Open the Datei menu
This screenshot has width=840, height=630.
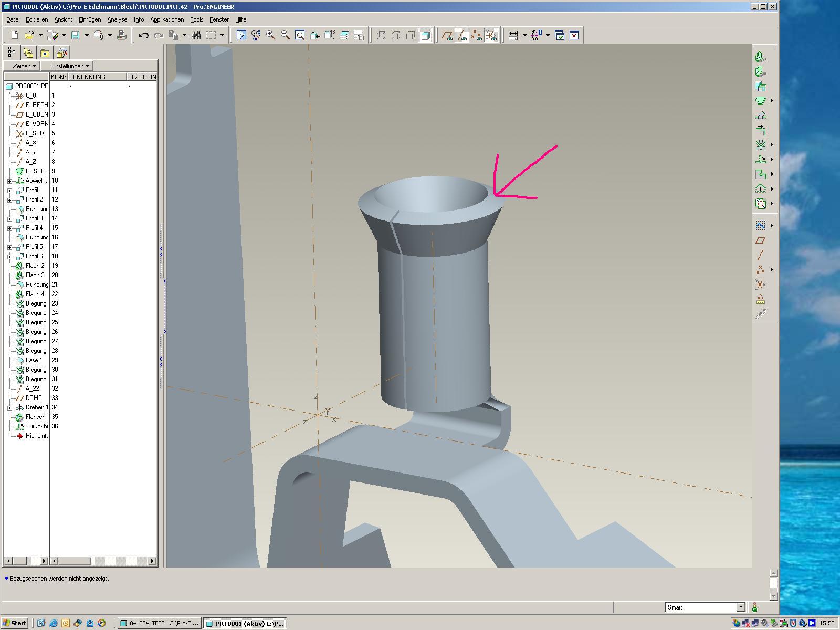(x=13, y=19)
